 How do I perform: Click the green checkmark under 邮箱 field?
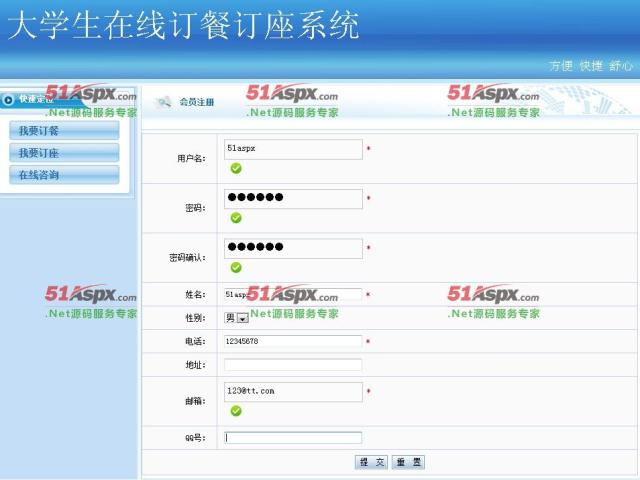[x=236, y=411]
